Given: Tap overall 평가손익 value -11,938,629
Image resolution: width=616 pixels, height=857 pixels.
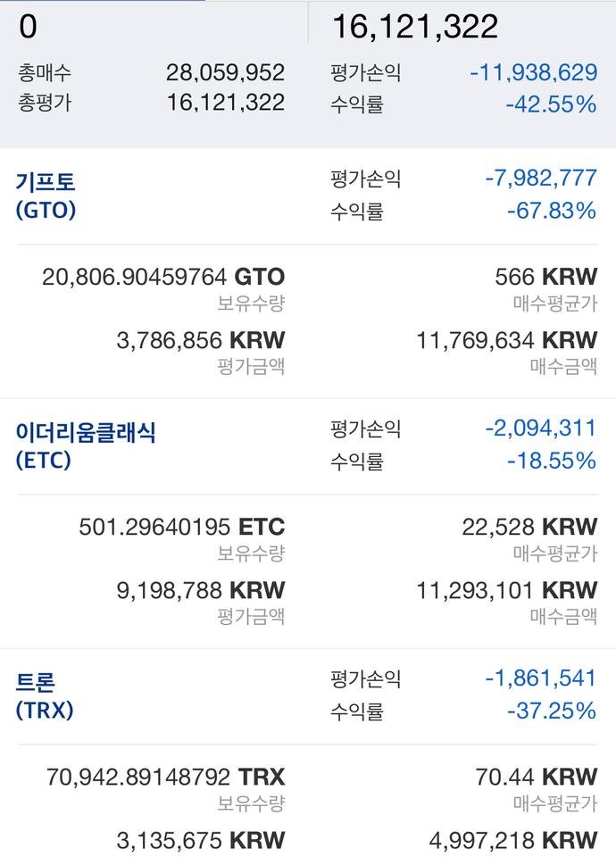Looking at the screenshot, I should point(533,73).
